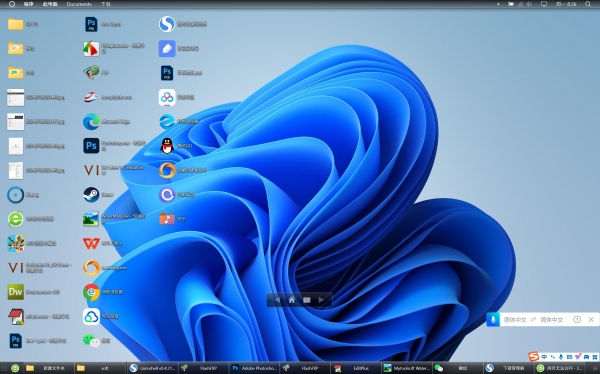Swap languages with the translate bar arrows
This screenshot has width=600, height=374.
pyautogui.click(x=533, y=320)
